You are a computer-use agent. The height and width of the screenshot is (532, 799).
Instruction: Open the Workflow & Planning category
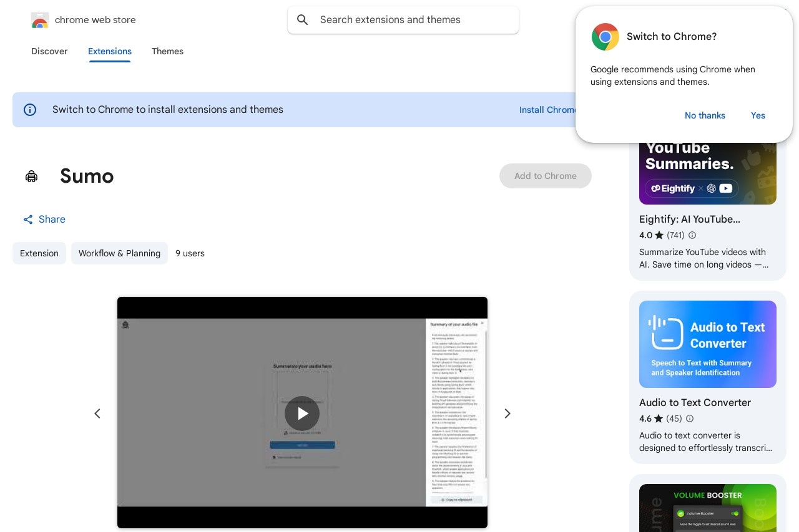119,253
